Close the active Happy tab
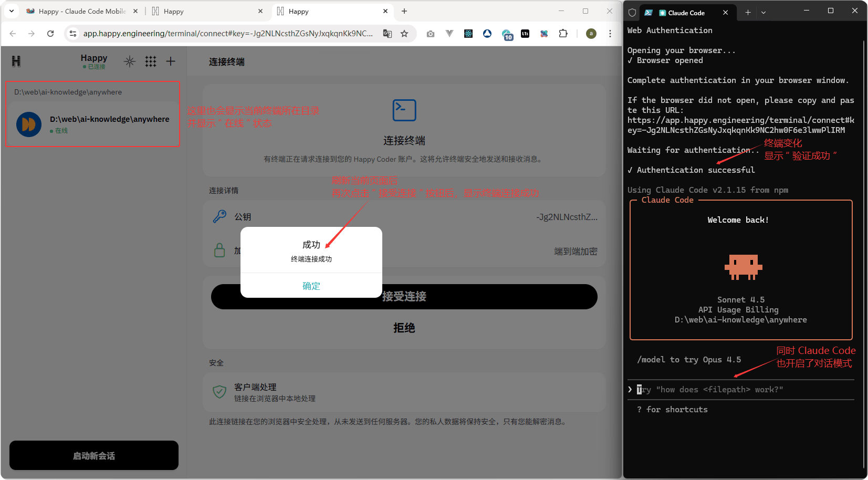868x480 pixels. pos(385,11)
